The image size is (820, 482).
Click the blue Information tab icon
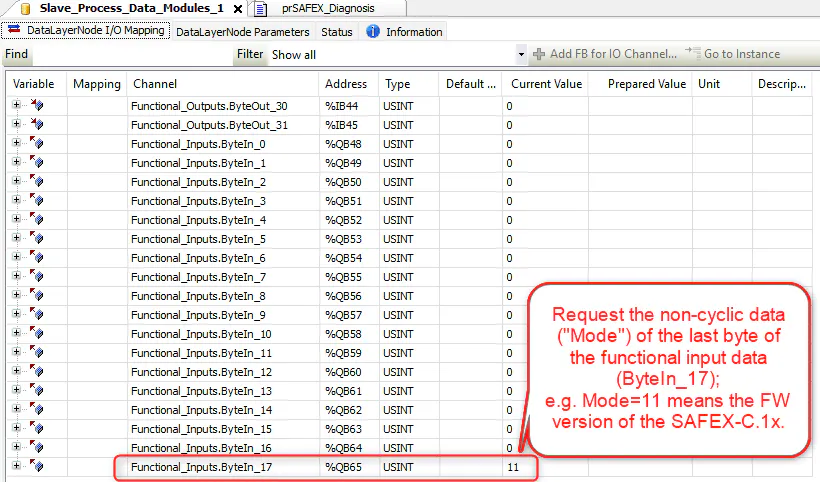(x=373, y=32)
